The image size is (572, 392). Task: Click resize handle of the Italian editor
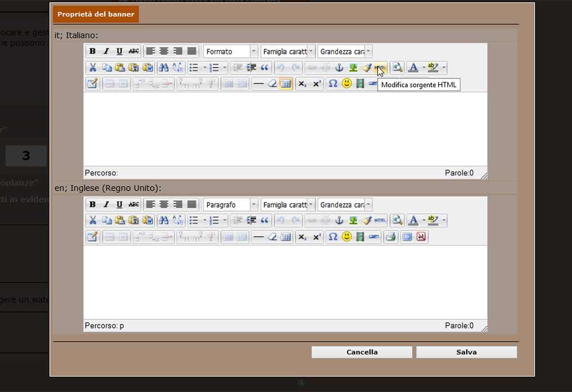[x=484, y=176]
